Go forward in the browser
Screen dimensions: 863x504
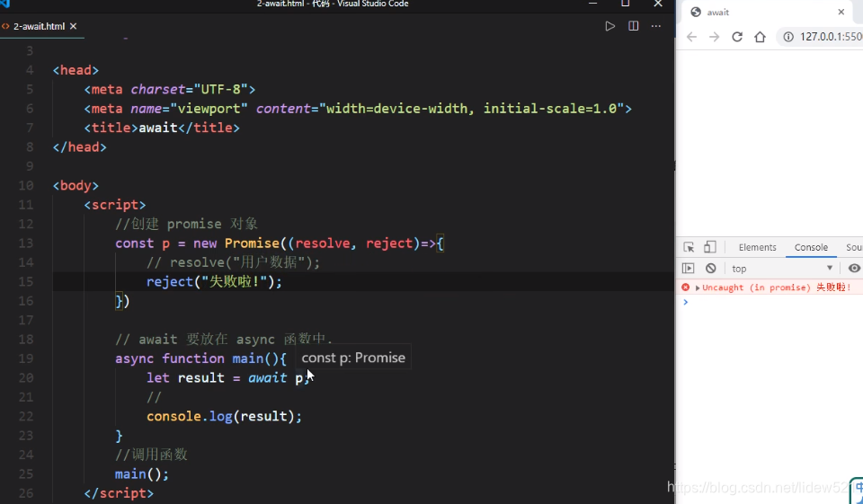click(x=715, y=37)
